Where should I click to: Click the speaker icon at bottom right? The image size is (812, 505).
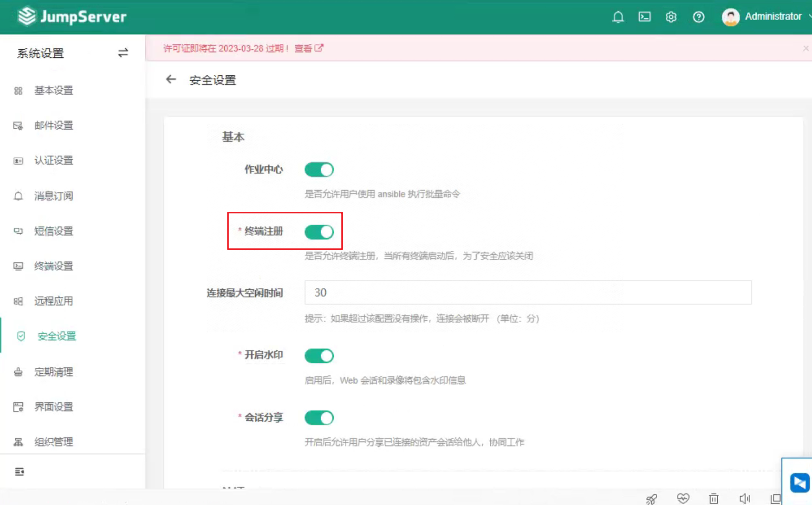pos(745,498)
